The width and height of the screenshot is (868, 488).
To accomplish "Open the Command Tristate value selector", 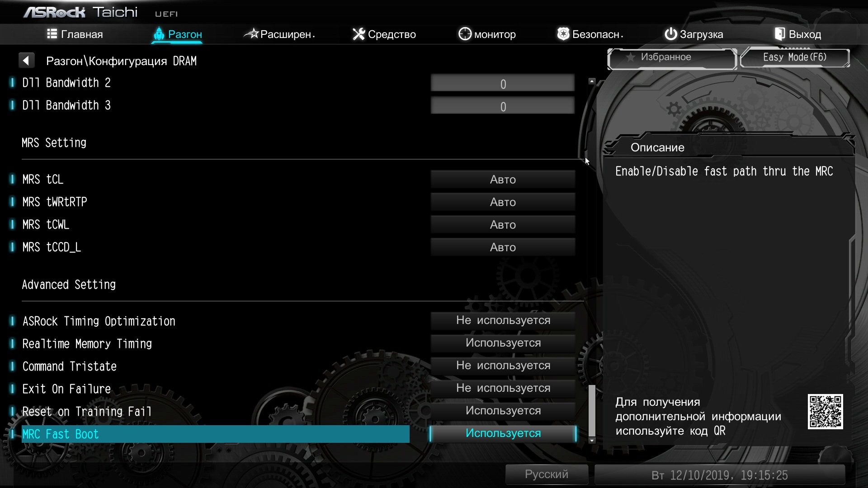I will (x=503, y=366).
